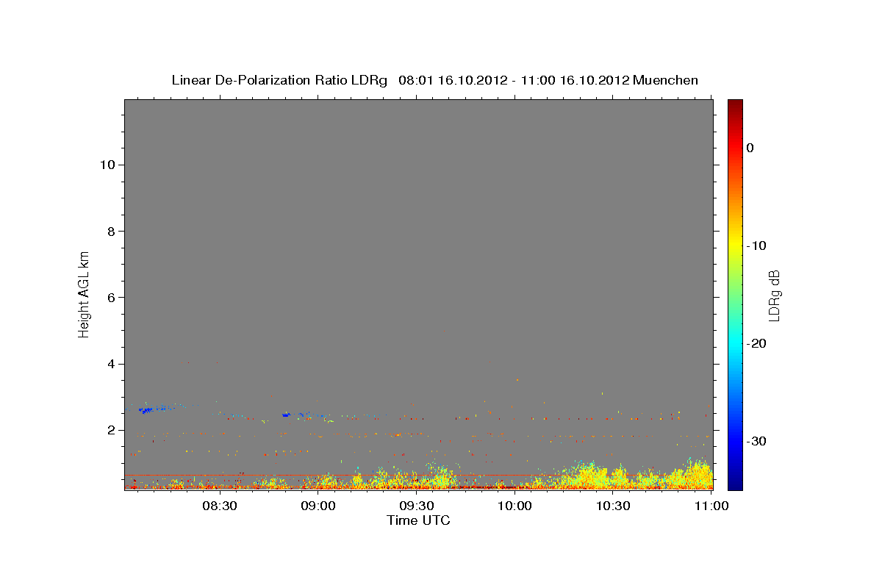Screen dimensions: 882x588
Task: Click the date range text '08:01 16.10.2012 - 11:00 16.10.2012'
Action: pyautogui.click(x=514, y=80)
